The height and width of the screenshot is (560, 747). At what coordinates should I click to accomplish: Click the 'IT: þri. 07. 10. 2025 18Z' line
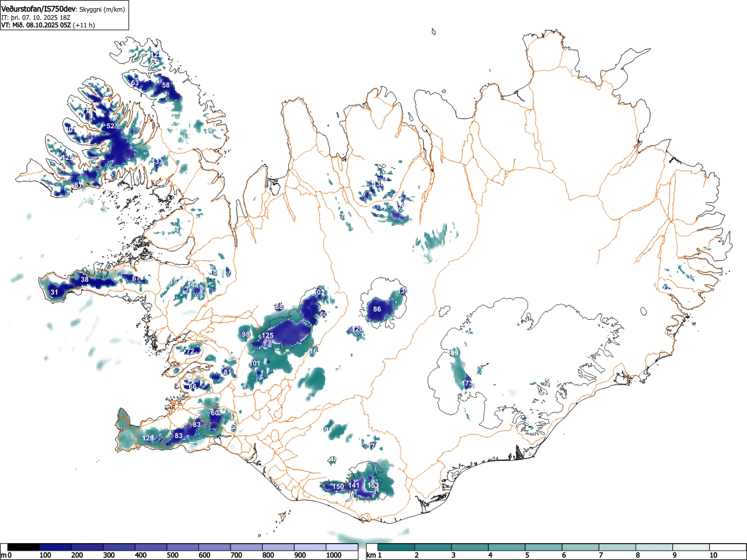(36, 17)
